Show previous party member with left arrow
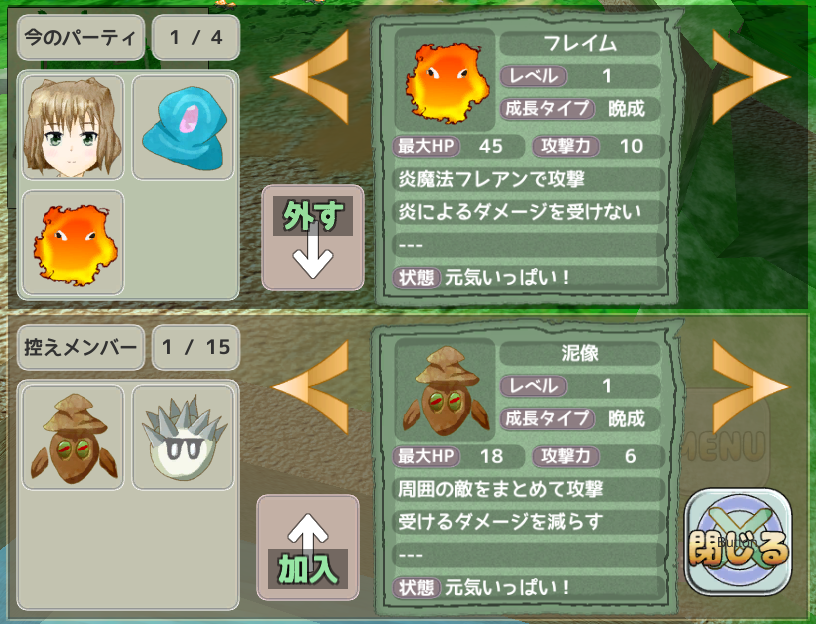This screenshot has width=816, height=624. (311, 77)
